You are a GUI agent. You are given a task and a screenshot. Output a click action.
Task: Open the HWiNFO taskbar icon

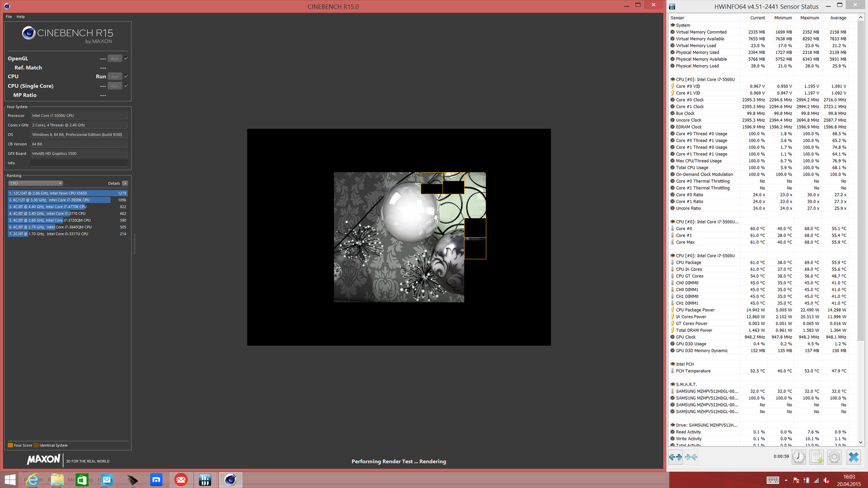click(205, 480)
